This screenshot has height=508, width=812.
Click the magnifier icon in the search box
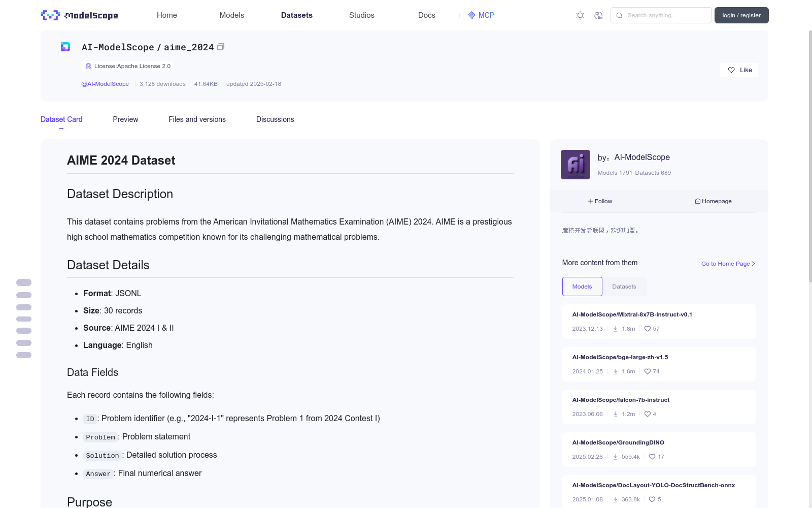coord(619,15)
